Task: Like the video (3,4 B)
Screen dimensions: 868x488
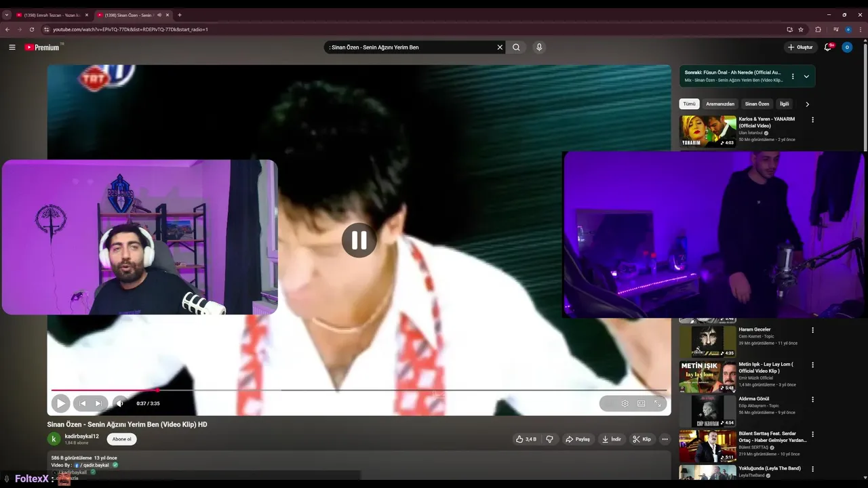Action: pos(526,439)
